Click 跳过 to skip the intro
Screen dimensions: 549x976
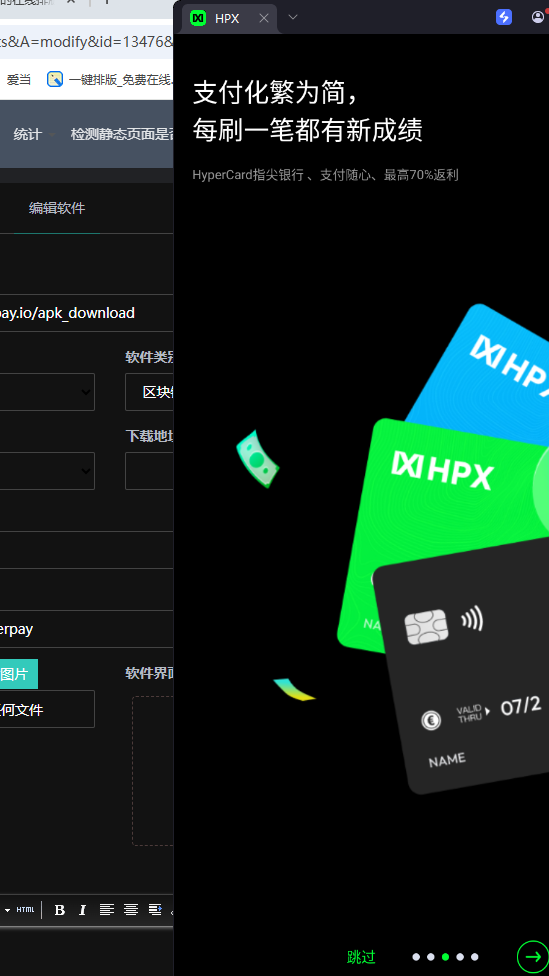361,957
